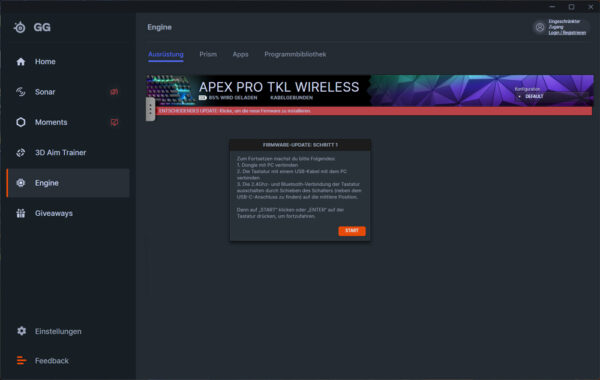Click the APEX PRO TKL WIRELESS title

[279, 87]
